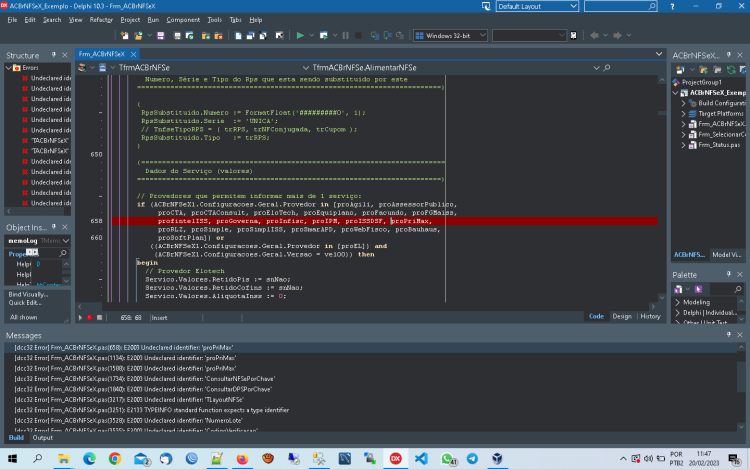Screen dimensions: 750x469
Task: Click the project manager add folder icon
Action: (703, 70)
